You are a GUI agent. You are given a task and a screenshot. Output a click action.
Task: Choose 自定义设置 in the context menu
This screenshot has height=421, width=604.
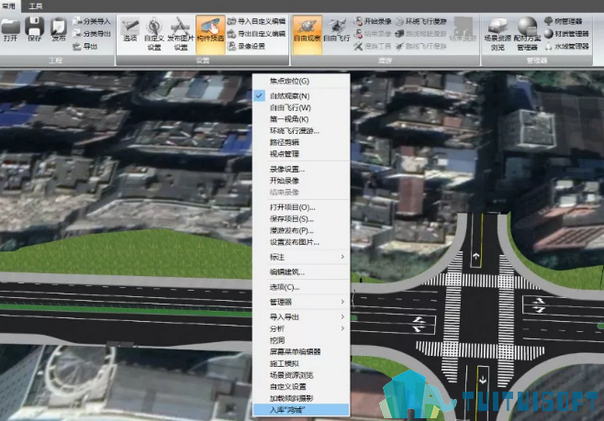(x=301, y=386)
